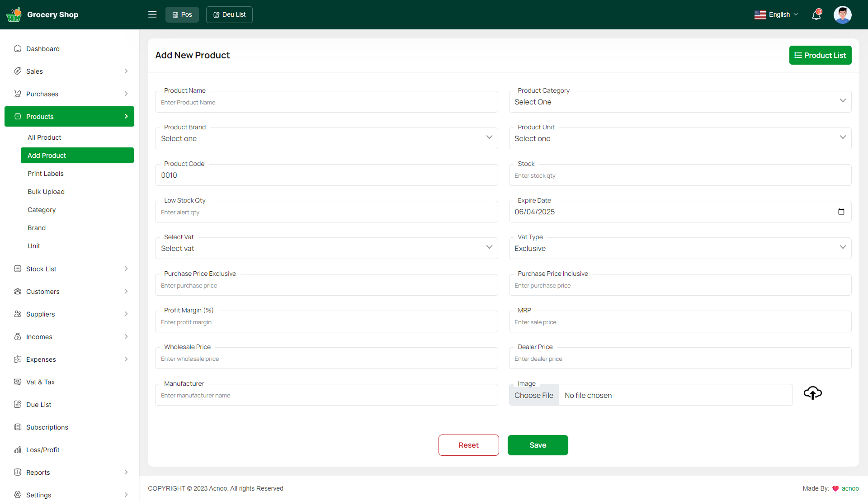Image resolution: width=868 pixels, height=501 pixels.
Task: Open the Product Category dropdown
Action: pyautogui.click(x=680, y=102)
